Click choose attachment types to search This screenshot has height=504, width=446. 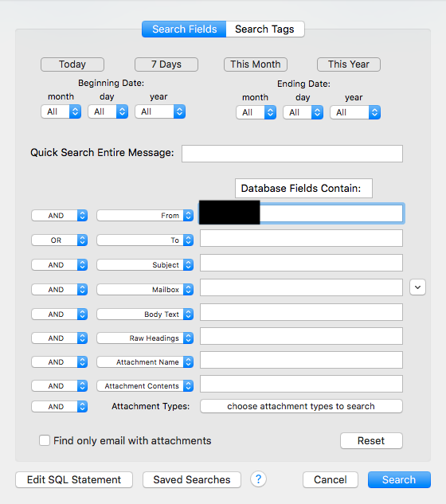point(301,406)
